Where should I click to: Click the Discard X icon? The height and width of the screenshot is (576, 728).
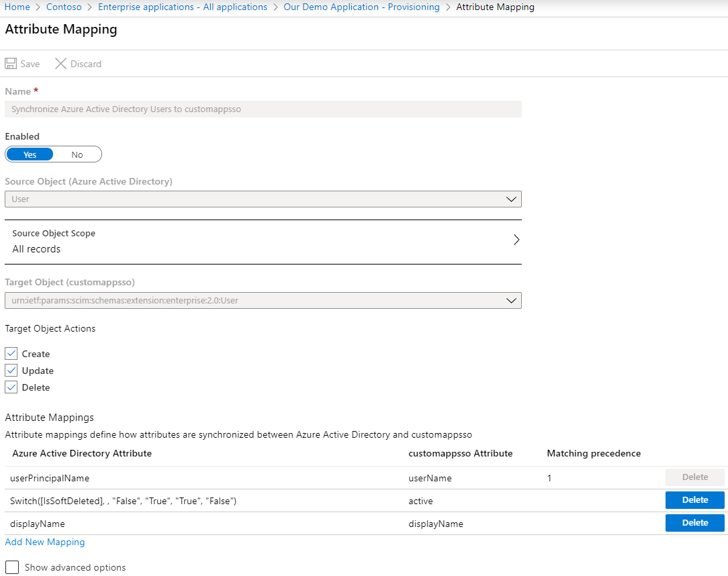(x=60, y=64)
